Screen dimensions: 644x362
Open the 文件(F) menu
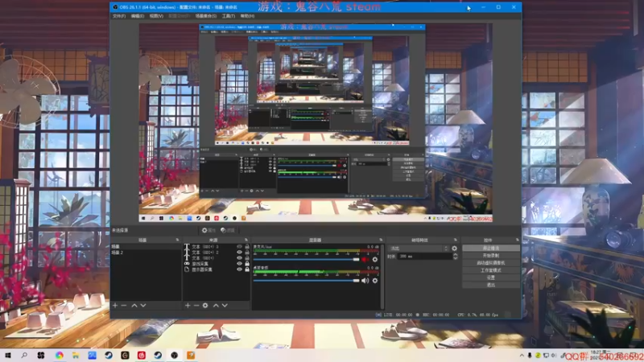coord(119,16)
